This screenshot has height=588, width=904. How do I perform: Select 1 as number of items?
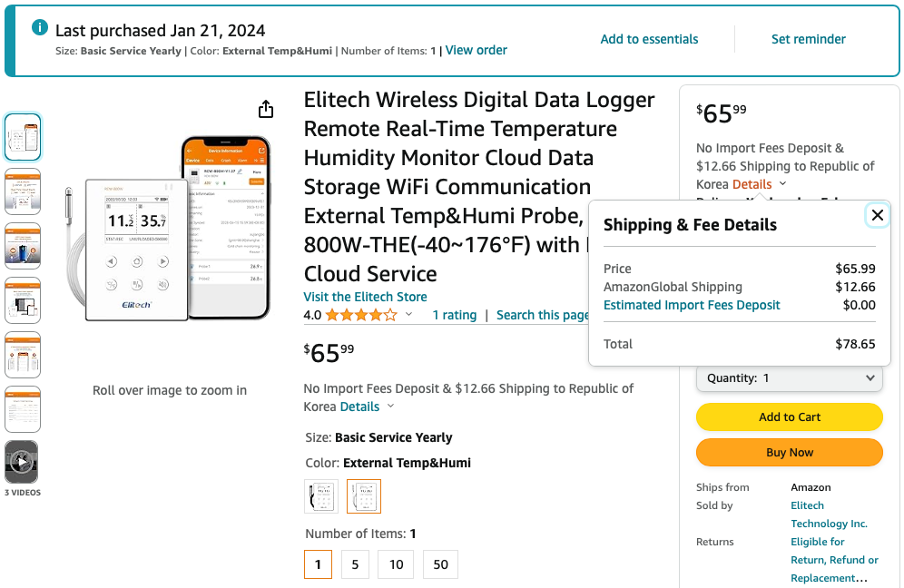point(318,564)
